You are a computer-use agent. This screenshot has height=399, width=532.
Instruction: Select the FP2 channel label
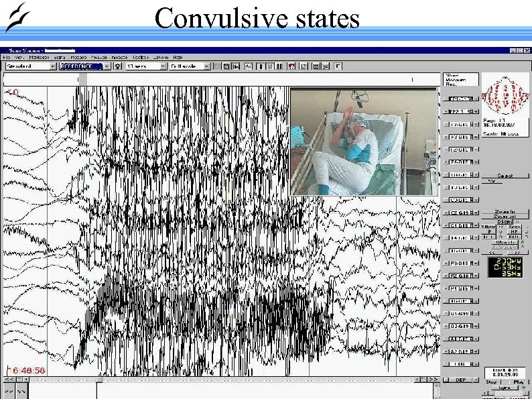point(461,111)
